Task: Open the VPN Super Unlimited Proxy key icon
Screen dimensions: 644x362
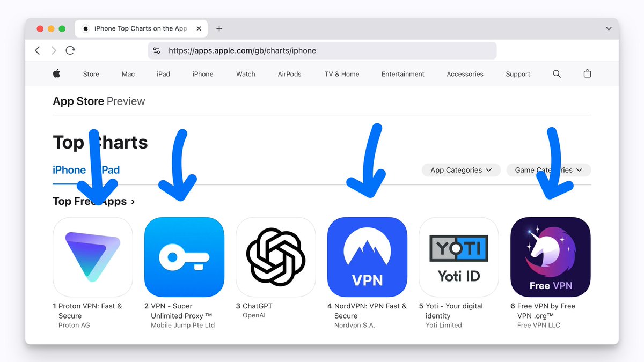Action: (x=184, y=257)
